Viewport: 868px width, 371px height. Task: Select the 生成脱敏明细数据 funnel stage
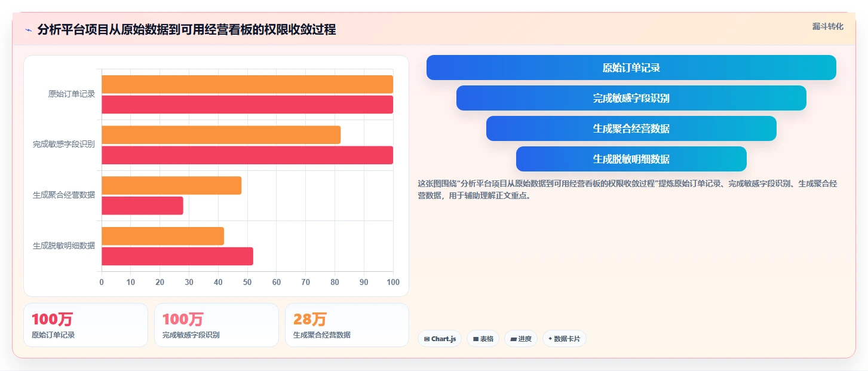(x=631, y=159)
